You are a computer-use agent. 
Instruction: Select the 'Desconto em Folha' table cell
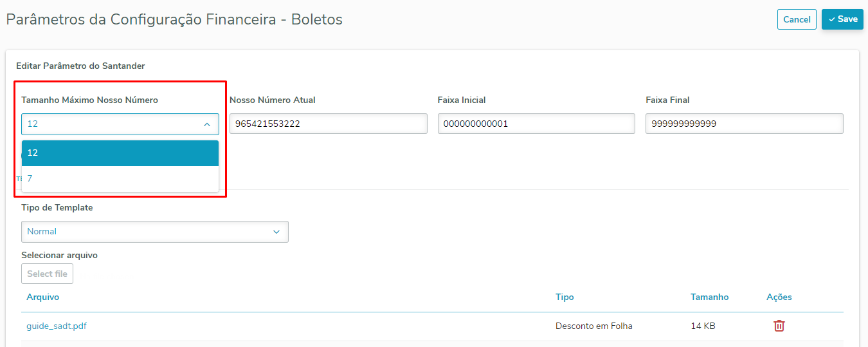pyautogui.click(x=593, y=326)
